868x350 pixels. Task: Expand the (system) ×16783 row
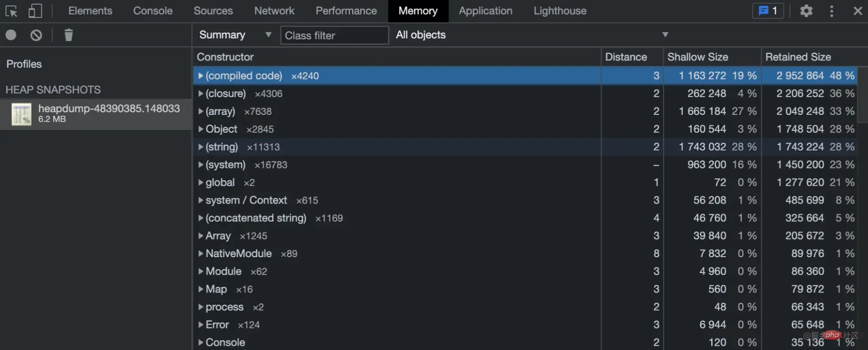click(x=200, y=165)
